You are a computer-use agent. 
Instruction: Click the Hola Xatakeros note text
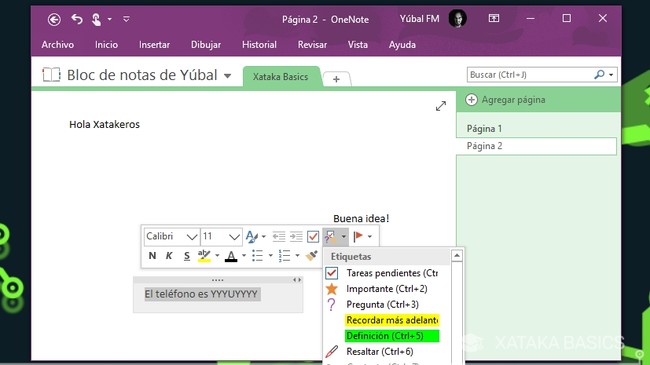(104, 124)
